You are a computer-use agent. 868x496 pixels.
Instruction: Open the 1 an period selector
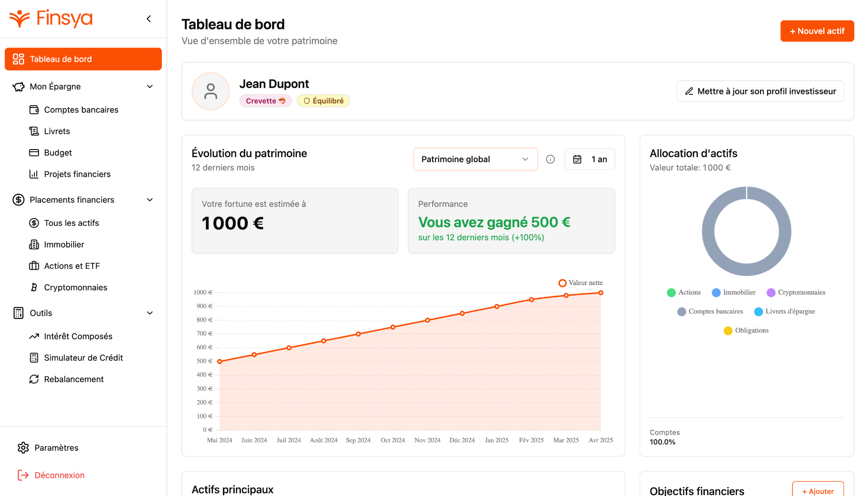(590, 159)
